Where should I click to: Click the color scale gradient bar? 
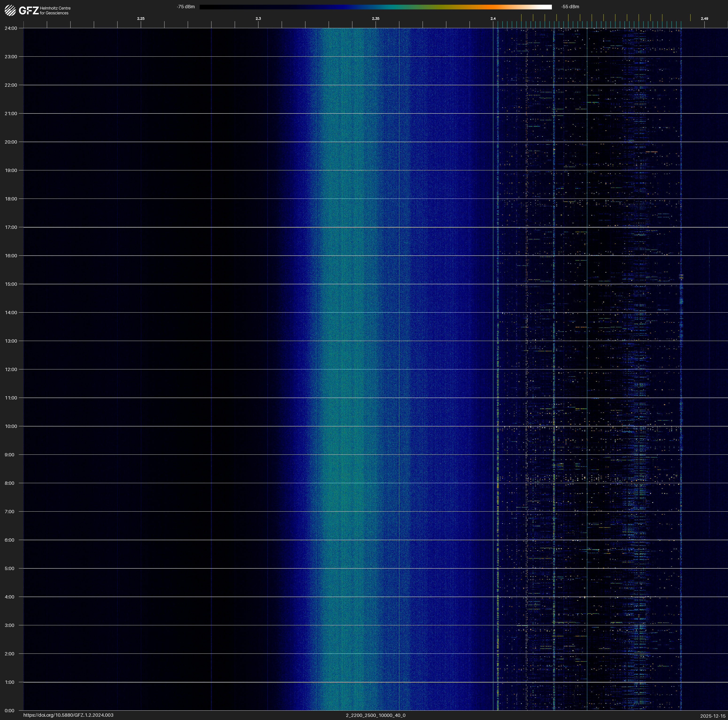[375, 7]
